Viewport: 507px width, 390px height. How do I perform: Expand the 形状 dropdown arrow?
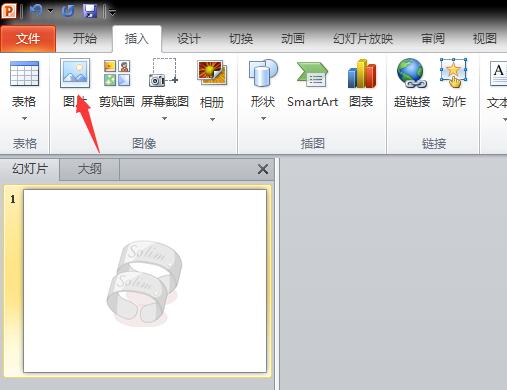(263, 118)
